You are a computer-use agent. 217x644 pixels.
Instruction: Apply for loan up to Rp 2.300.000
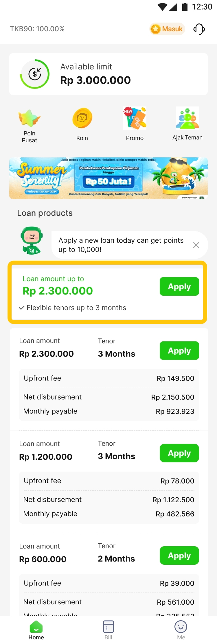coord(179,286)
